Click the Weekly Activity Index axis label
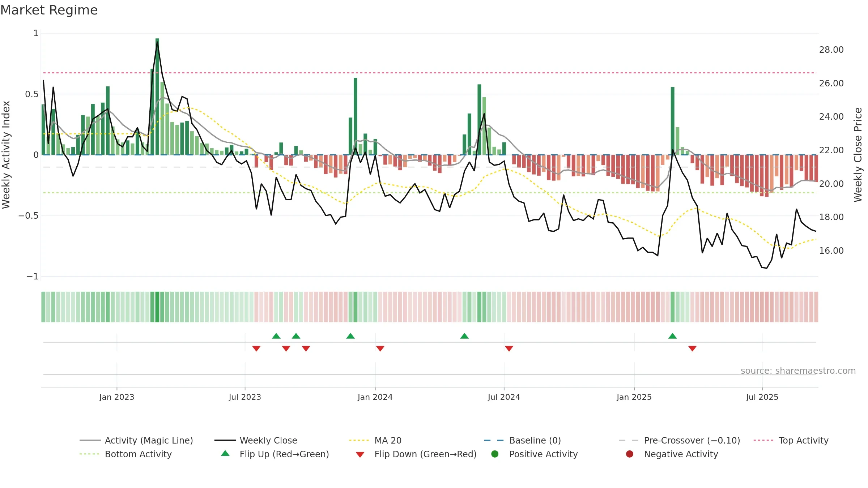The image size is (868, 488). (x=6, y=155)
